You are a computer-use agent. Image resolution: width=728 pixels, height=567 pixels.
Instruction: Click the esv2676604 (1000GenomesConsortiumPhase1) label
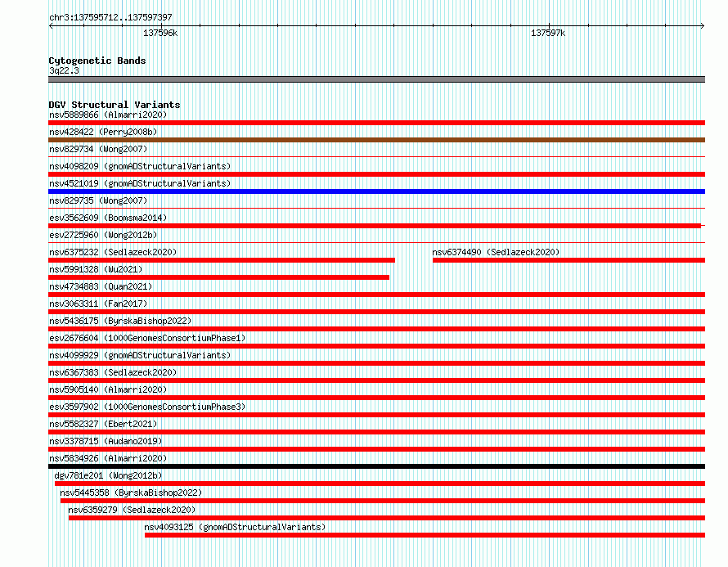[x=147, y=338]
